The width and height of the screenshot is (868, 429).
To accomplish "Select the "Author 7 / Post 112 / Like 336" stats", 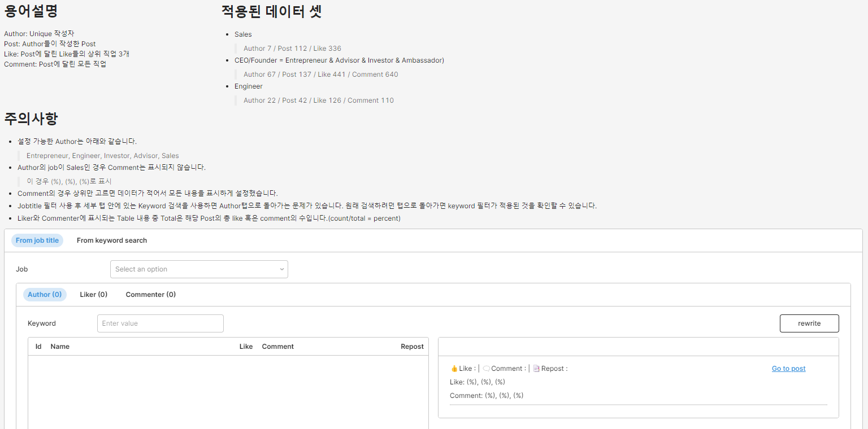I will click(x=292, y=49).
